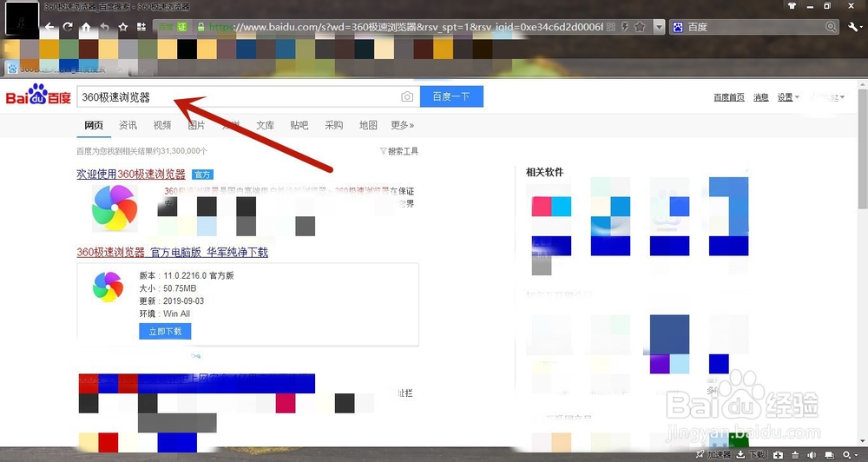Open favorites with the star toolbar icon
This screenshot has width=868, height=462.
(x=123, y=27)
